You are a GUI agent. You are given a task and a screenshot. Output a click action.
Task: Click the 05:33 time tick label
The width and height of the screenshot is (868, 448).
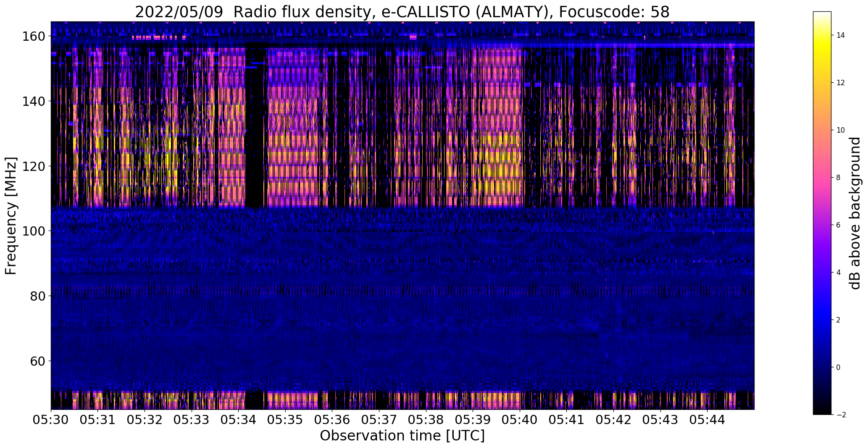(192, 420)
